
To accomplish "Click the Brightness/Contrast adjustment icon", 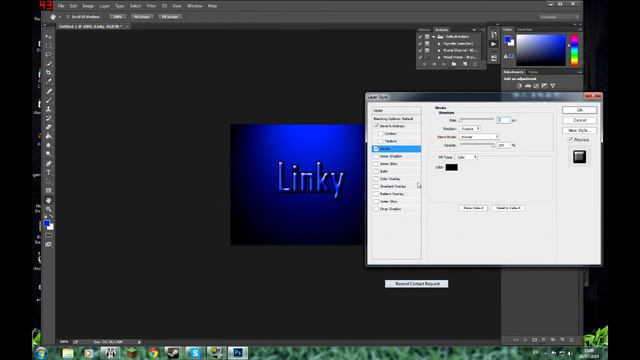I will coord(520,86).
